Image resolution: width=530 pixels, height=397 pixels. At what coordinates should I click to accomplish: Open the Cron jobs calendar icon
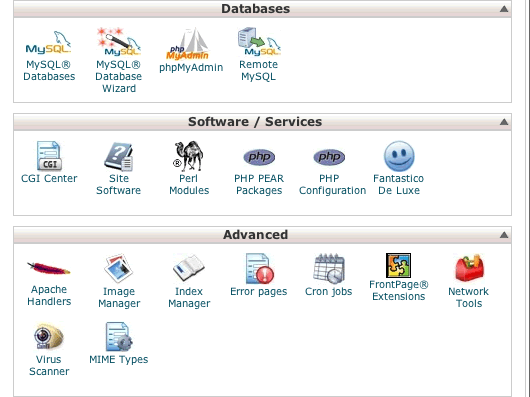click(x=329, y=269)
